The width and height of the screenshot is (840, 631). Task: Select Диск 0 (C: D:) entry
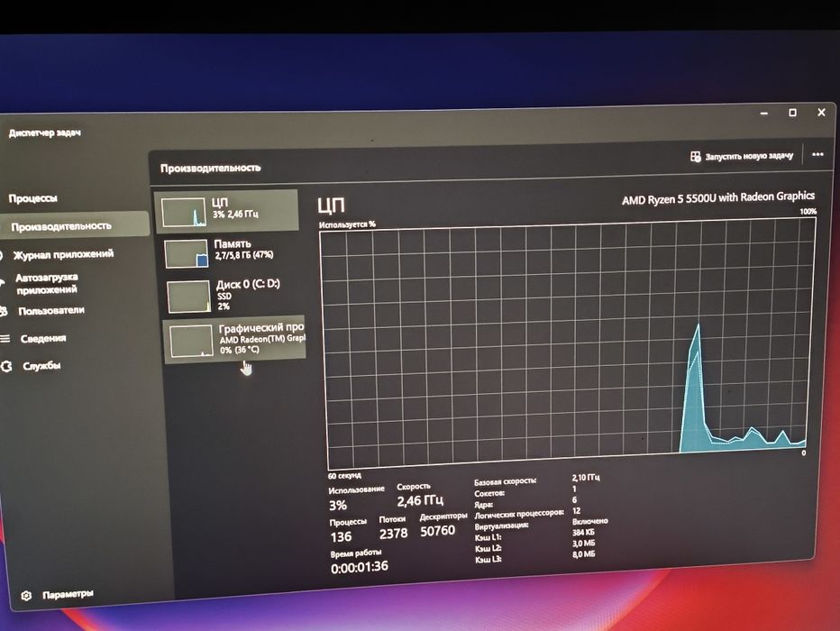point(232,295)
